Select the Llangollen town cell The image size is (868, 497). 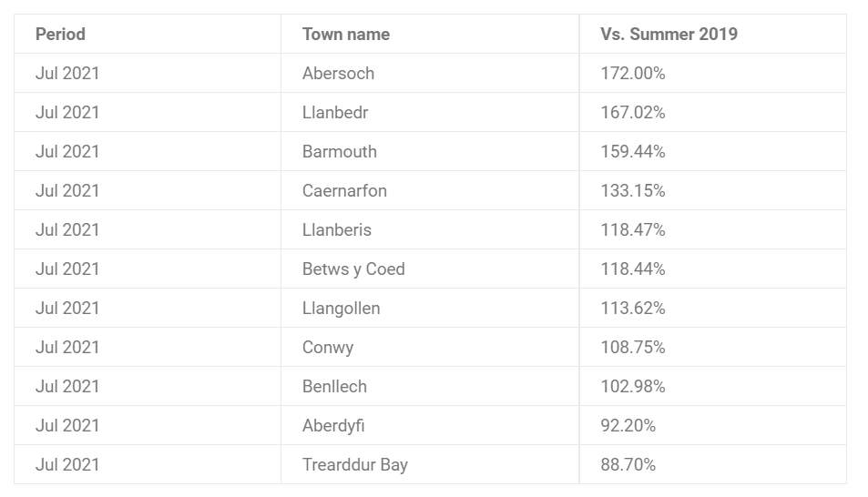(430, 308)
